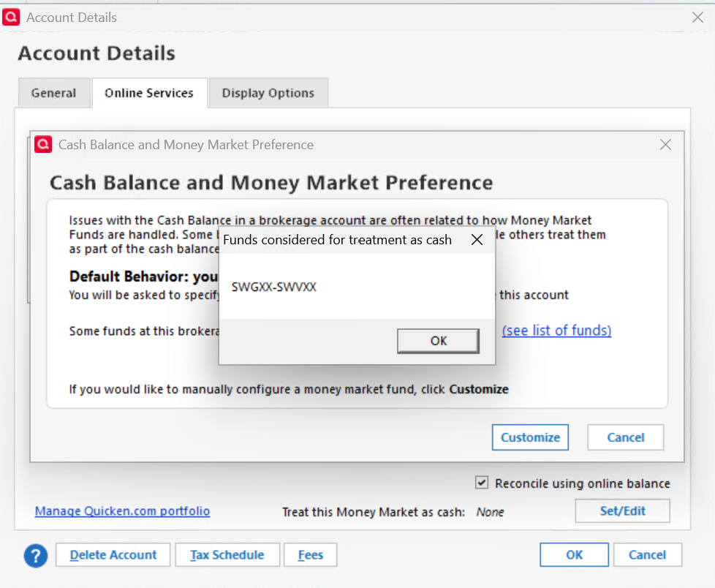
Task: Click the Delete Account button
Action: tap(113, 554)
